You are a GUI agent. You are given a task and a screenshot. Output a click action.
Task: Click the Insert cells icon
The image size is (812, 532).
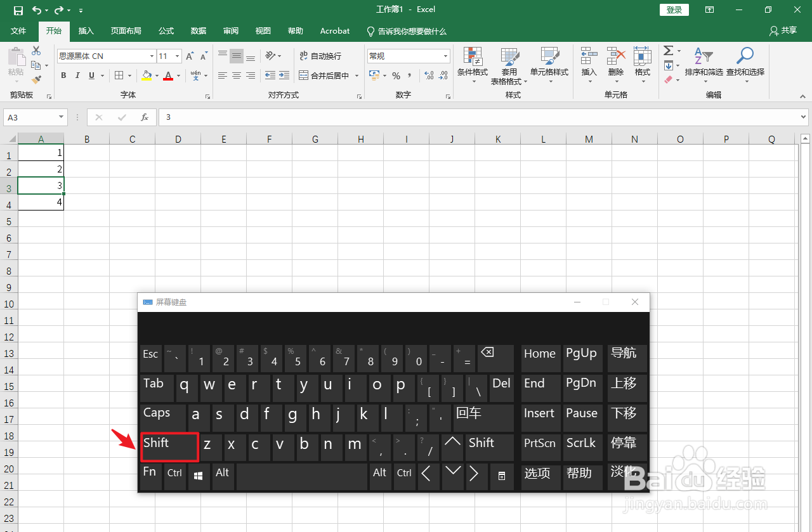(589, 57)
